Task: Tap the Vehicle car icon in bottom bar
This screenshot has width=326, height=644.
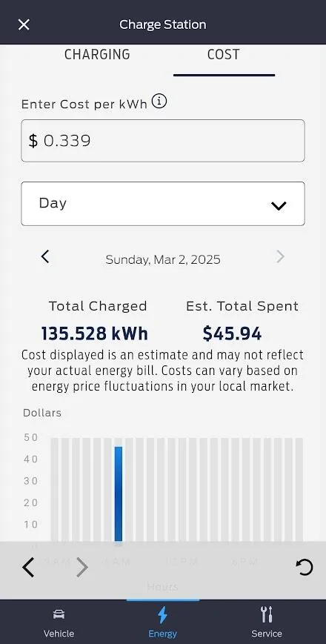Action: [59, 615]
